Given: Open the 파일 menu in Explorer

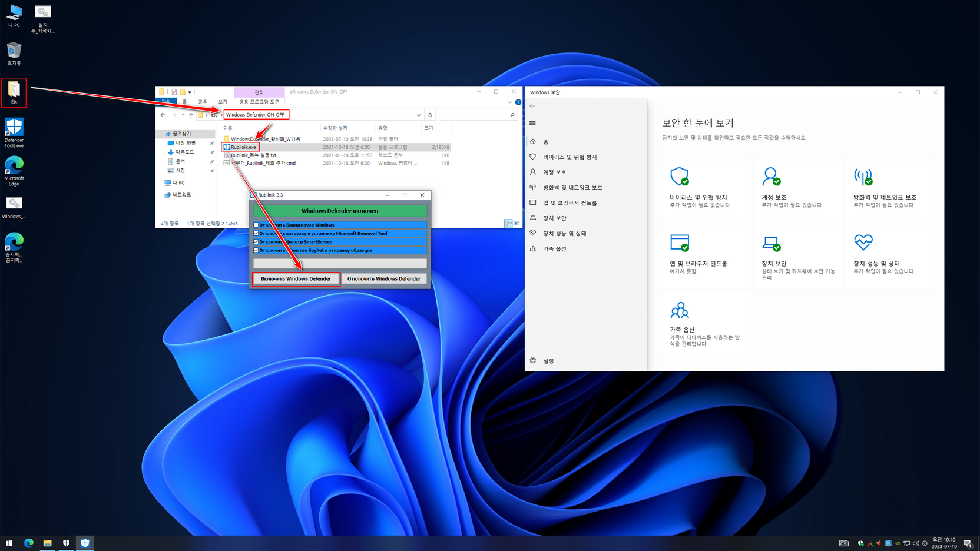Looking at the screenshot, I should [x=167, y=102].
